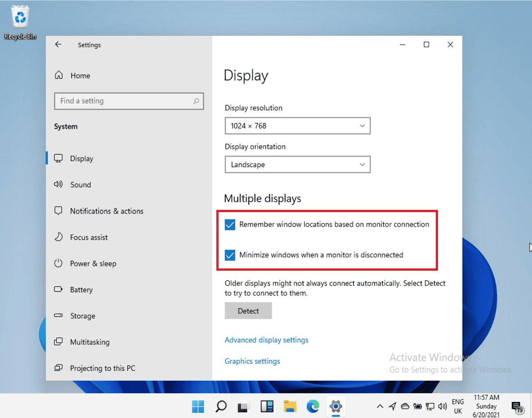532x418 pixels.
Task: Open Advanced display settings
Action: coord(266,340)
